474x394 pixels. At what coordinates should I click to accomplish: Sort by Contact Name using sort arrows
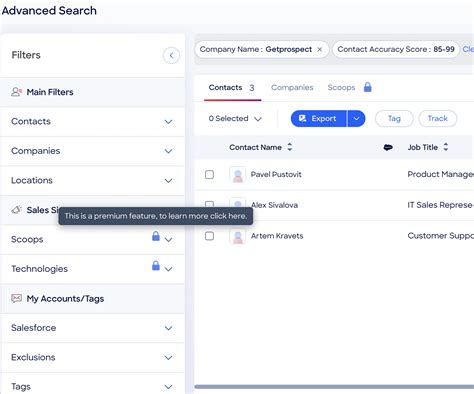coord(290,147)
